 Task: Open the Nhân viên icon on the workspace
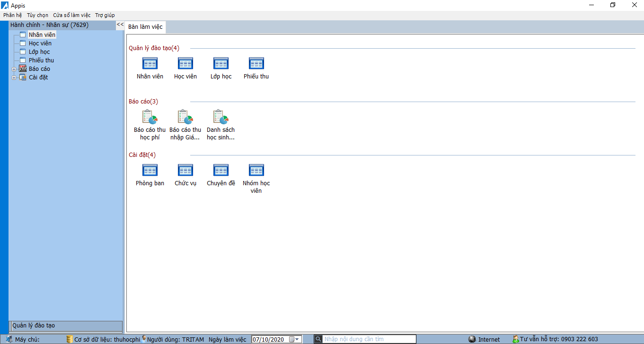click(150, 63)
